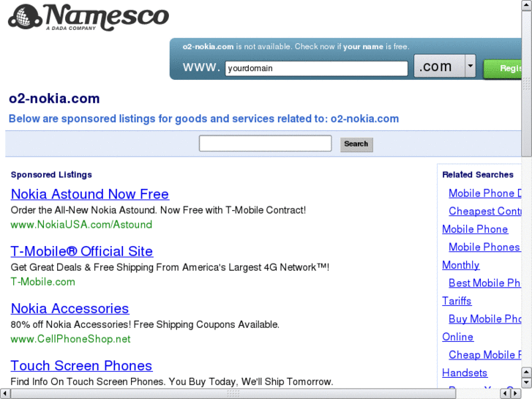Open the Nokia Accessories link
Viewport: 532px width, 399px height.
click(70, 309)
